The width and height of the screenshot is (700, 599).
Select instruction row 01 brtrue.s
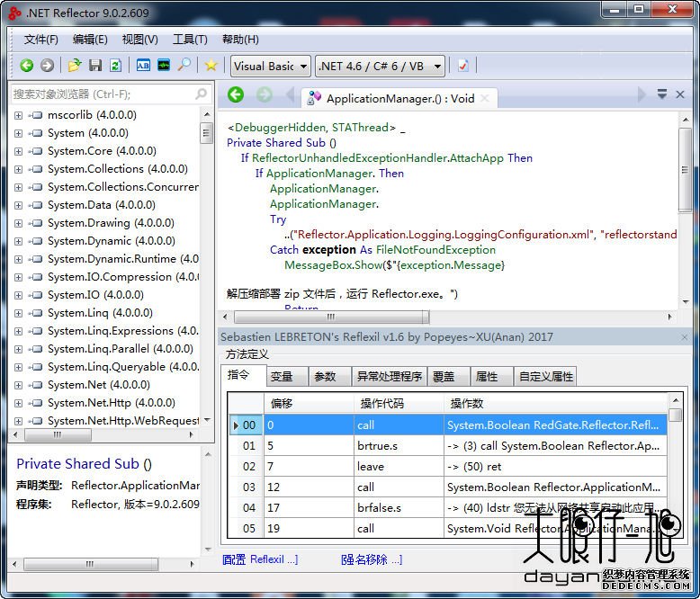[448, 446]
